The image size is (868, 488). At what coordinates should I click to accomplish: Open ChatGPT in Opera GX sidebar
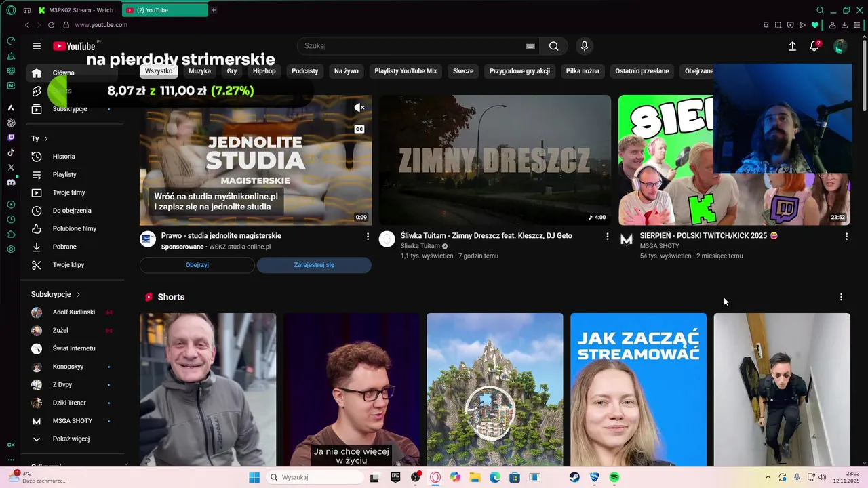[11, 123]
